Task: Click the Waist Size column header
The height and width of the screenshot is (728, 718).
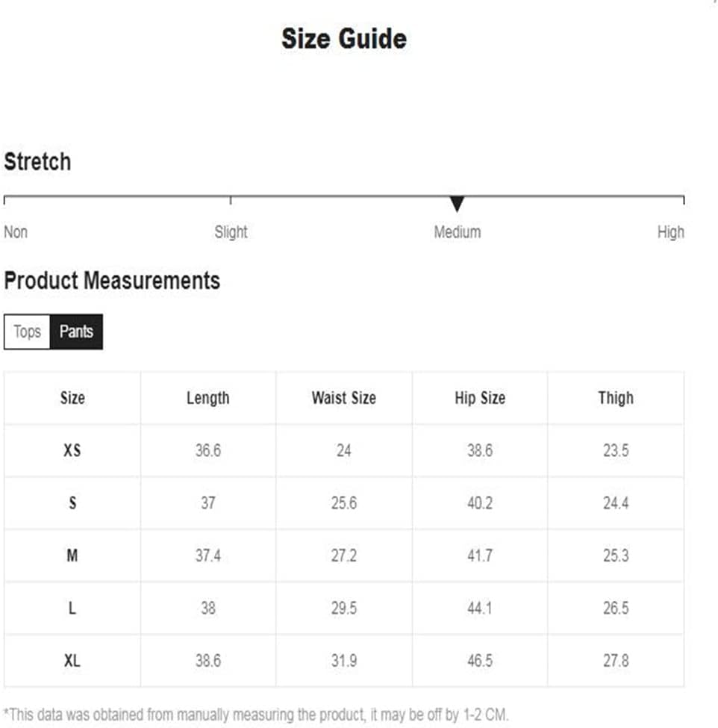Action: pos(344,398)
